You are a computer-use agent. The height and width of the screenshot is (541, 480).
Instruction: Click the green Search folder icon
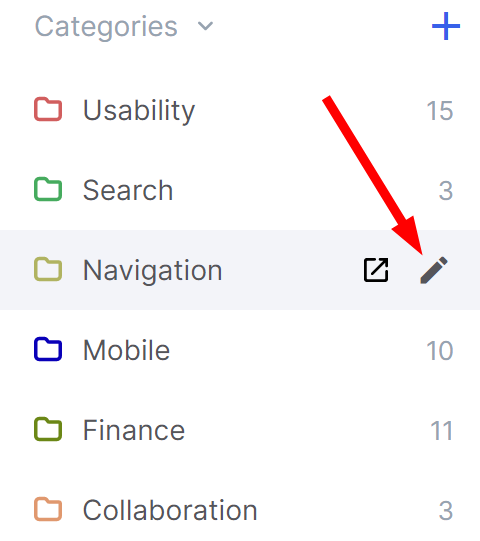point(48,189)
